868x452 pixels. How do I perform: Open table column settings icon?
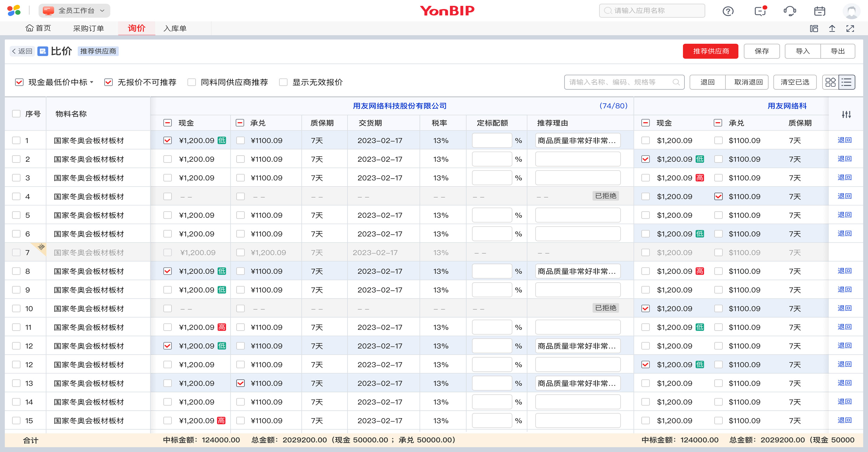coord(846,115)
